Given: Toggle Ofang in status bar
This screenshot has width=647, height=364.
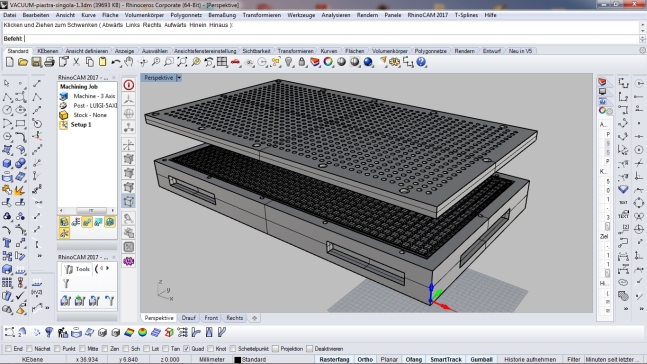Looking at the screenshot, I should point(413,359).
